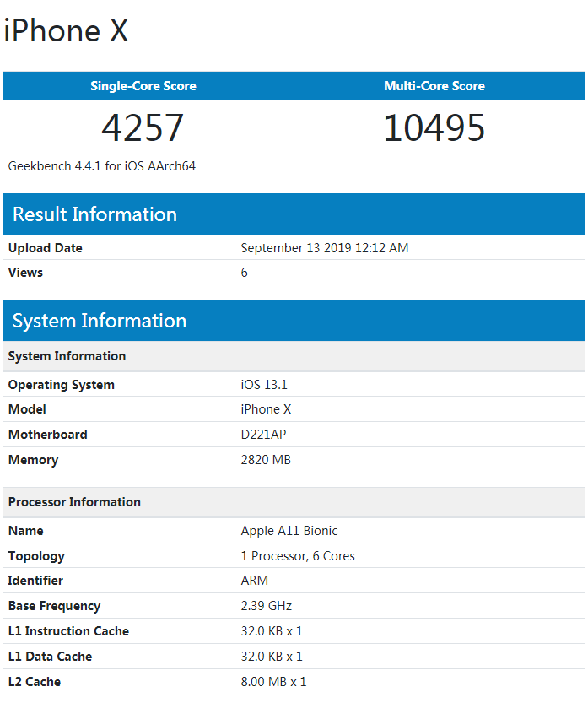Click the Processor Information subheader
The width and height of the screenshot is (588, 703).
click(74, 502)
